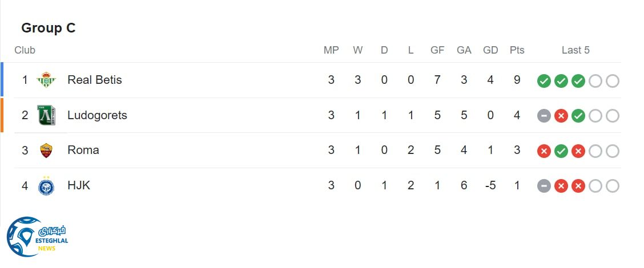Click Ludogorets's grey draw icon

coord(544,116)
